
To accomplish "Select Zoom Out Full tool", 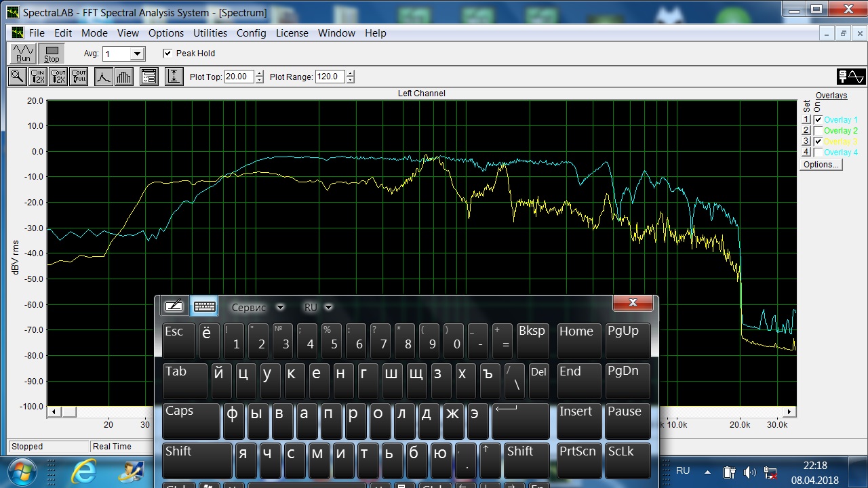I will click(79, 77).
